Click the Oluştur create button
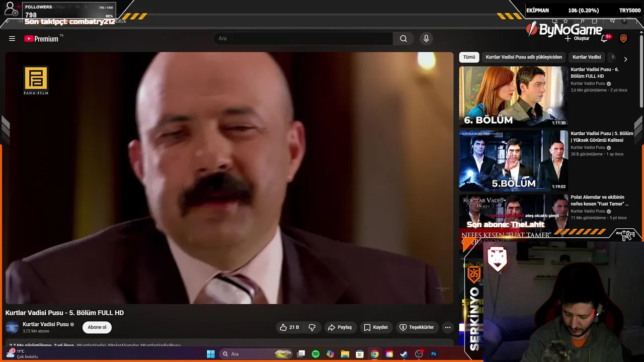The width and height of the screenshot is (644, 362). click(x=577, y=39)
